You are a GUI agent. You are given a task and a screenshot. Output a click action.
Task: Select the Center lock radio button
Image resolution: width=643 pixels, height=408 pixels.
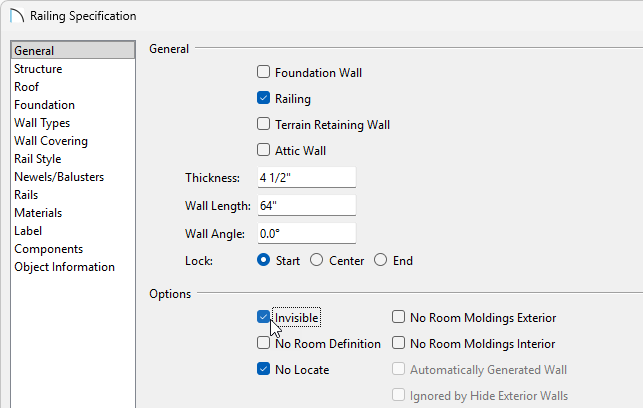[317, 261]
